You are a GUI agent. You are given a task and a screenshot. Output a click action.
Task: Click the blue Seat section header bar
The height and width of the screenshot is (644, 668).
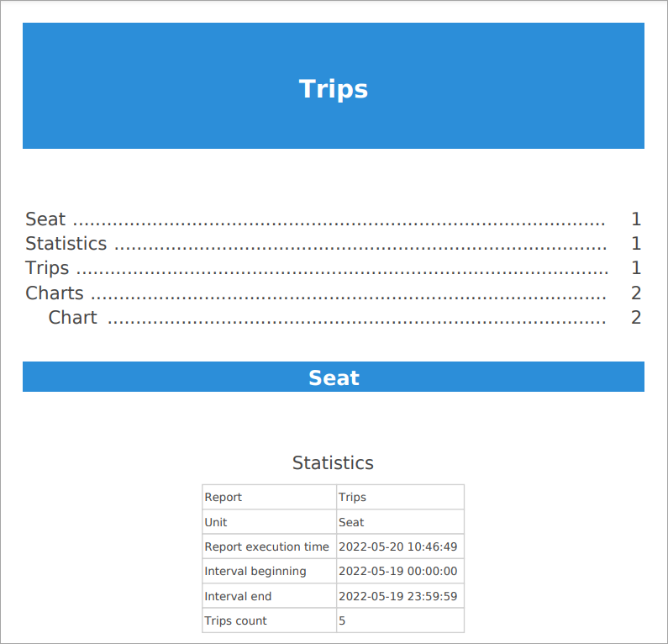click(334, 377)
